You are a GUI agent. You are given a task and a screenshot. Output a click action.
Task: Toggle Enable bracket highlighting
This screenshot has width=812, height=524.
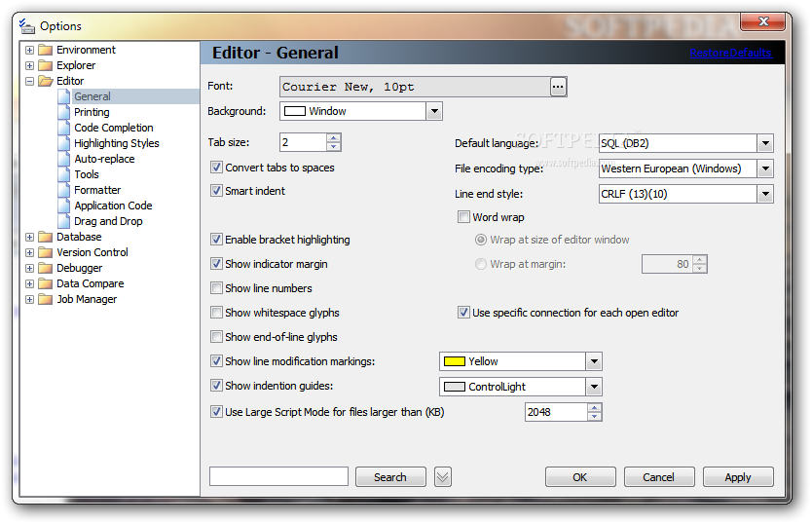(x=216, y=240)
